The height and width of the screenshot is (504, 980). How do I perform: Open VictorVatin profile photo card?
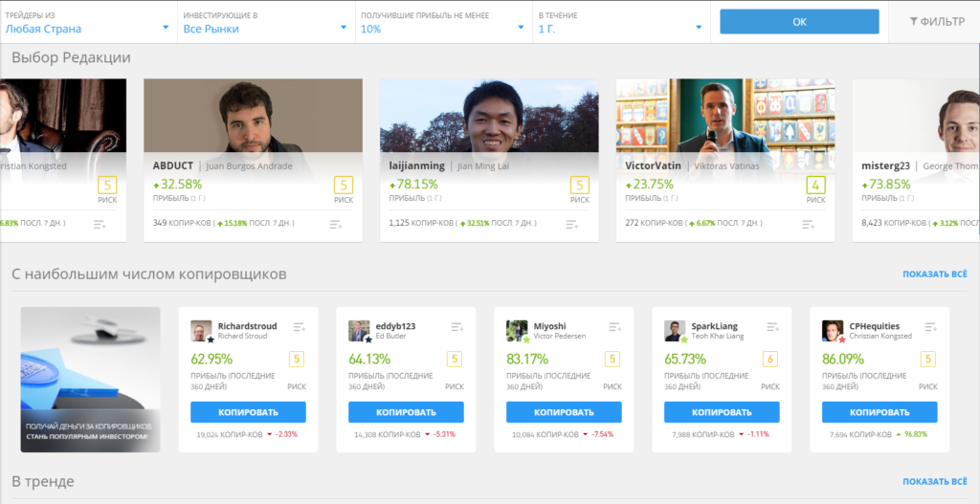tap(725, 116)
